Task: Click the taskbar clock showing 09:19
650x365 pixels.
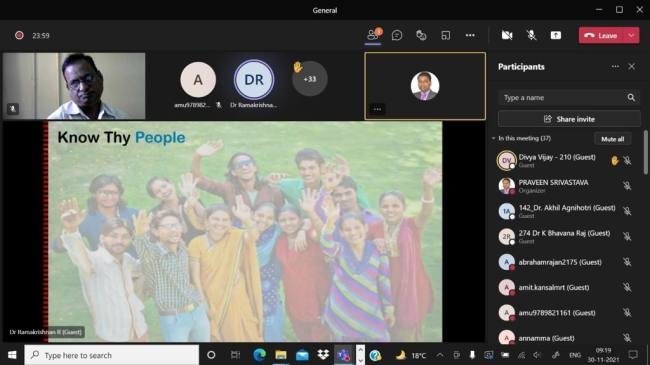Action: [603, 355]
